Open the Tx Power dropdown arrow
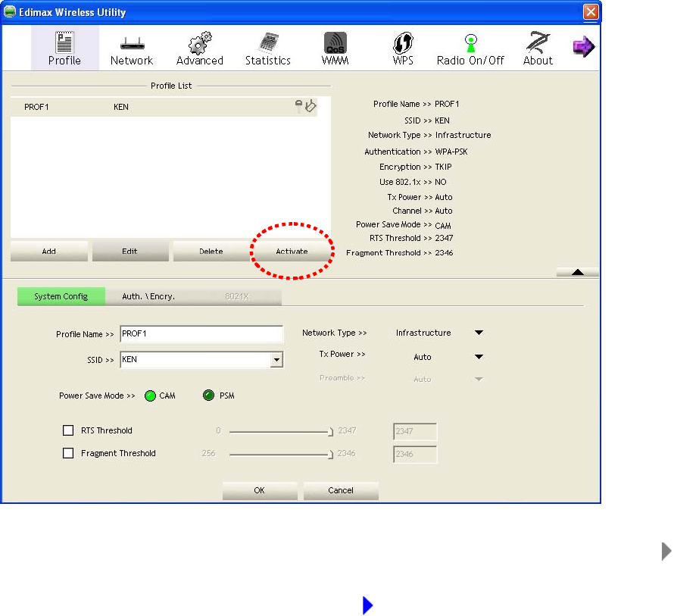Screen dimensions: 674x616 [479, 357]
